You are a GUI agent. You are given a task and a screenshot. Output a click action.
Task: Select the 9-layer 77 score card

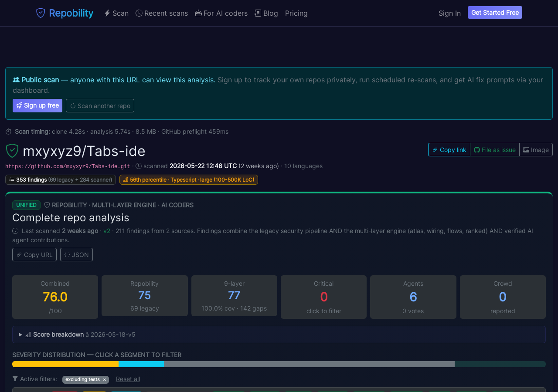[234, 296]
